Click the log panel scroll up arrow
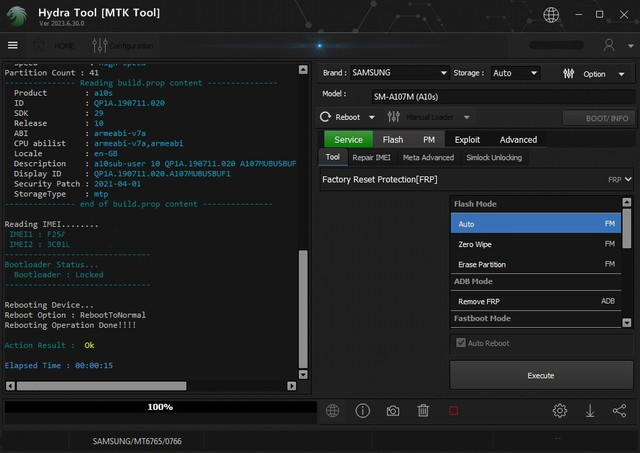The height and width of the screenshot is (453, 640). click(x=303, y=70)
